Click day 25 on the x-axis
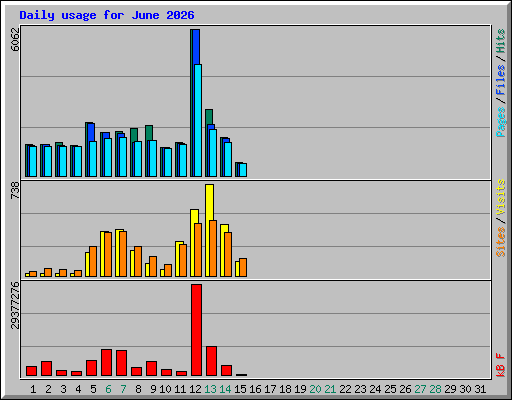This screenshot has width=512, height=400. pyautogui.click(x=390, y=389)
